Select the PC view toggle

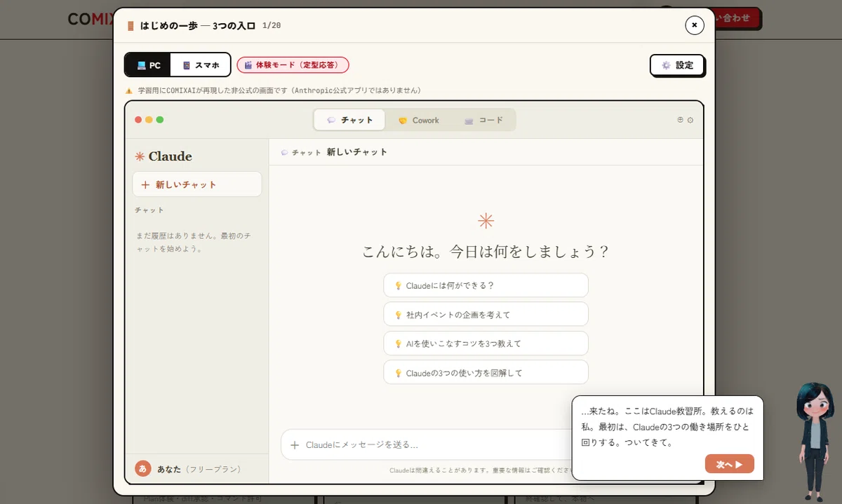pos(149,65)
